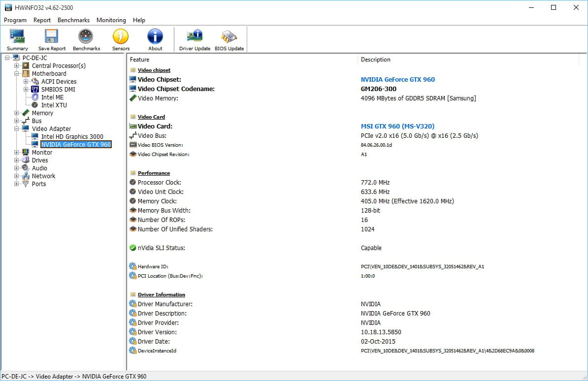
Task: Click the HWiNFO32 title bar app icon
Action: 8,7
